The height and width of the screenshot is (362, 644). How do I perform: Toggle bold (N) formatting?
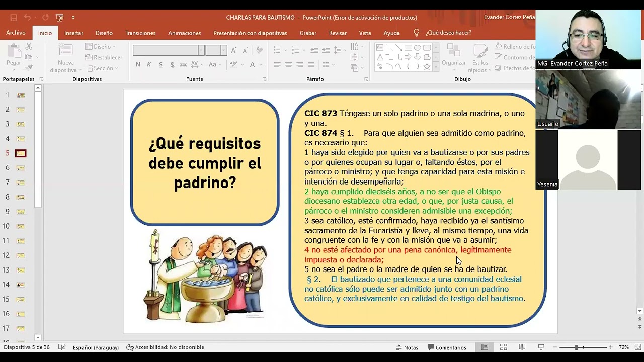[138, 65]
